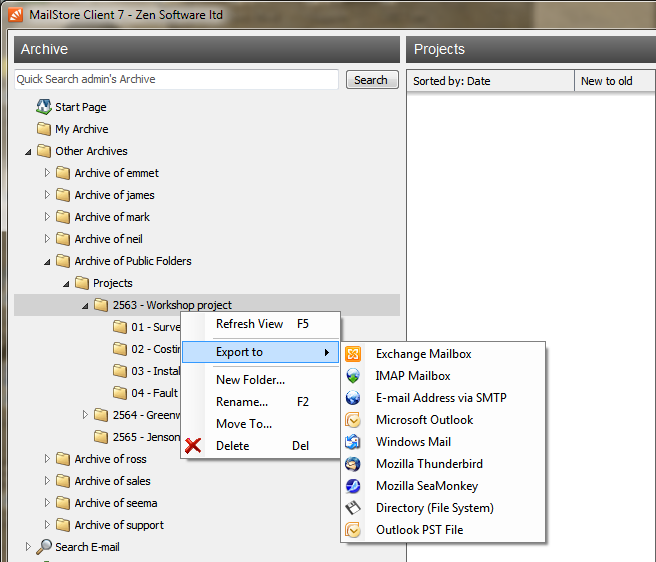Viewport: 656px width, 562px height.
Task: Select 03 - Instal folder
Action: (x=155, y=371)
